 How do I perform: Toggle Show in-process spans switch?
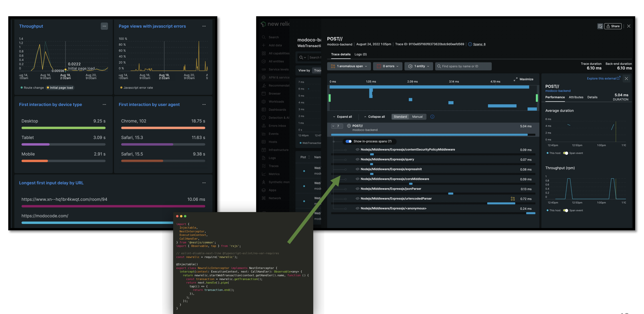coord(349,141)
